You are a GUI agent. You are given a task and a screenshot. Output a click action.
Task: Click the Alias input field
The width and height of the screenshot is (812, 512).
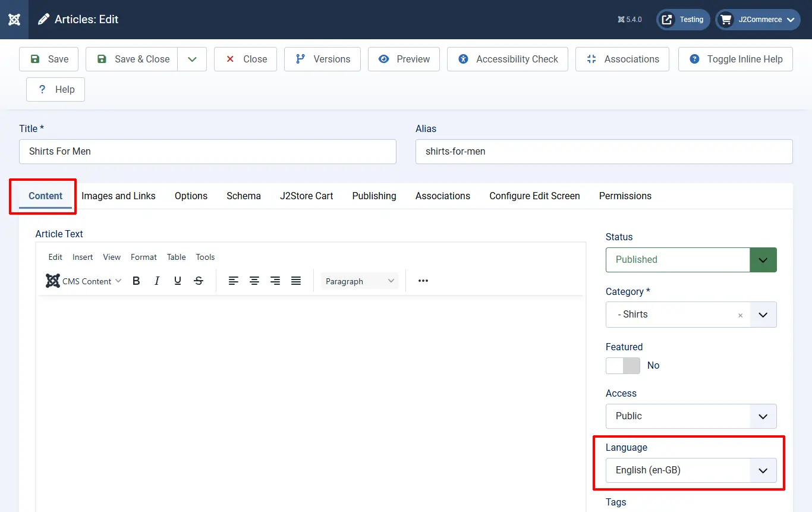[x=604, y=152]
